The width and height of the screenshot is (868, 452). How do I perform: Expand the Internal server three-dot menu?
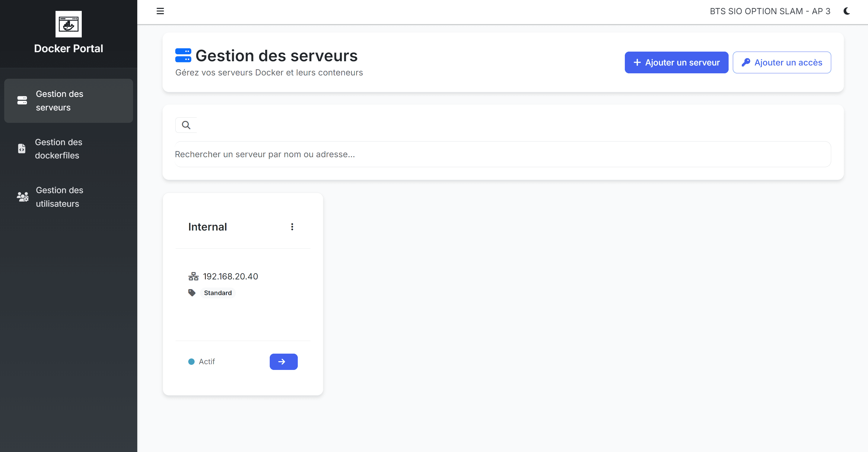tap(292, 227)
